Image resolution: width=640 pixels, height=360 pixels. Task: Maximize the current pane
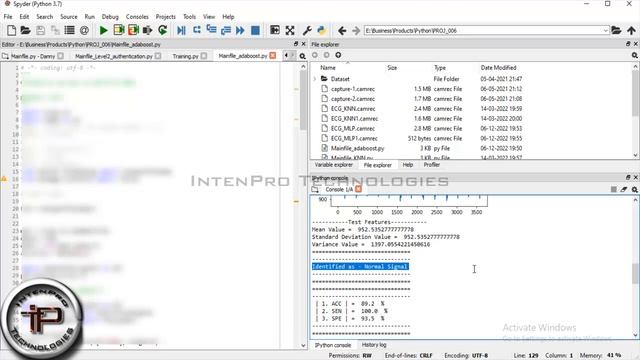(275, 30)
